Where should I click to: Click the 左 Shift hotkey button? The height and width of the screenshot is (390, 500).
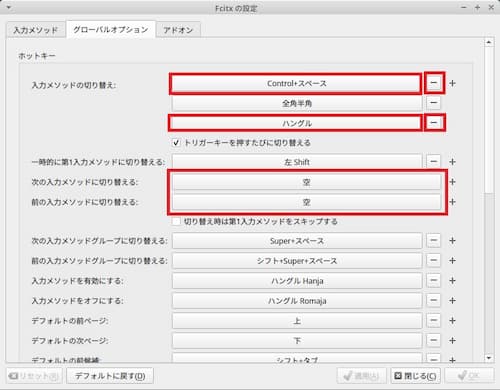297,162
